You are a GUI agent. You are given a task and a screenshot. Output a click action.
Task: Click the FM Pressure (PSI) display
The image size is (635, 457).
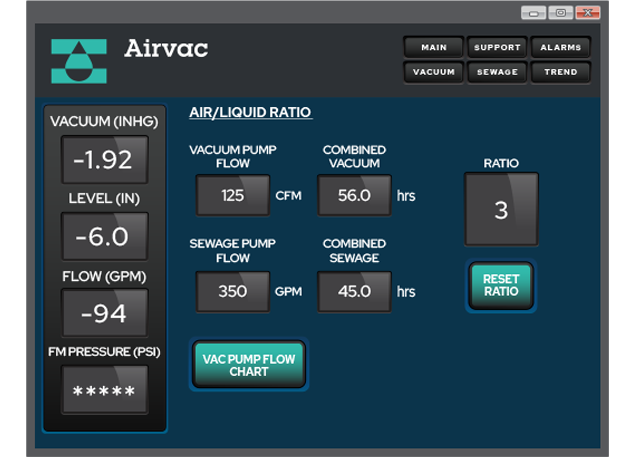click(104, 390)
